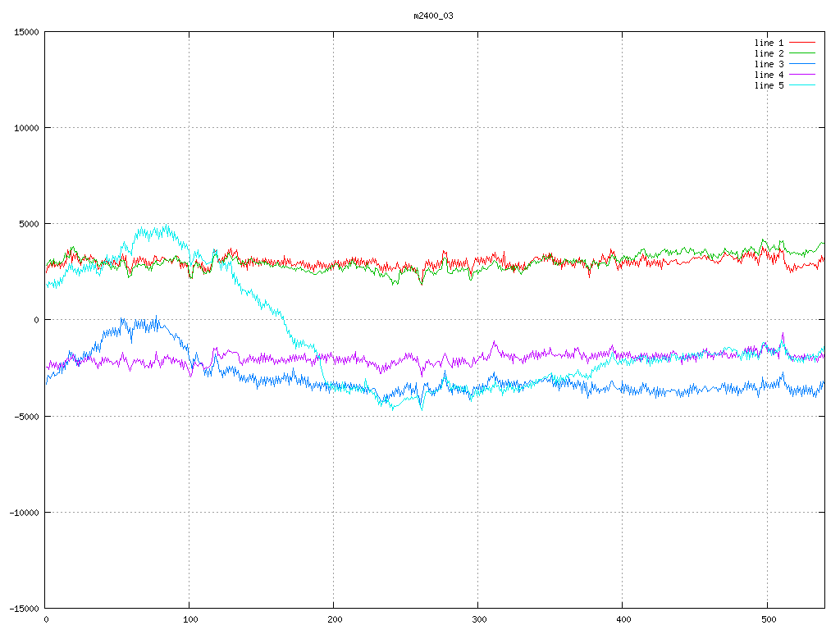Click the y-axis label 10000
Viewport: 840px width, 630px height.
tap(26, 128)
